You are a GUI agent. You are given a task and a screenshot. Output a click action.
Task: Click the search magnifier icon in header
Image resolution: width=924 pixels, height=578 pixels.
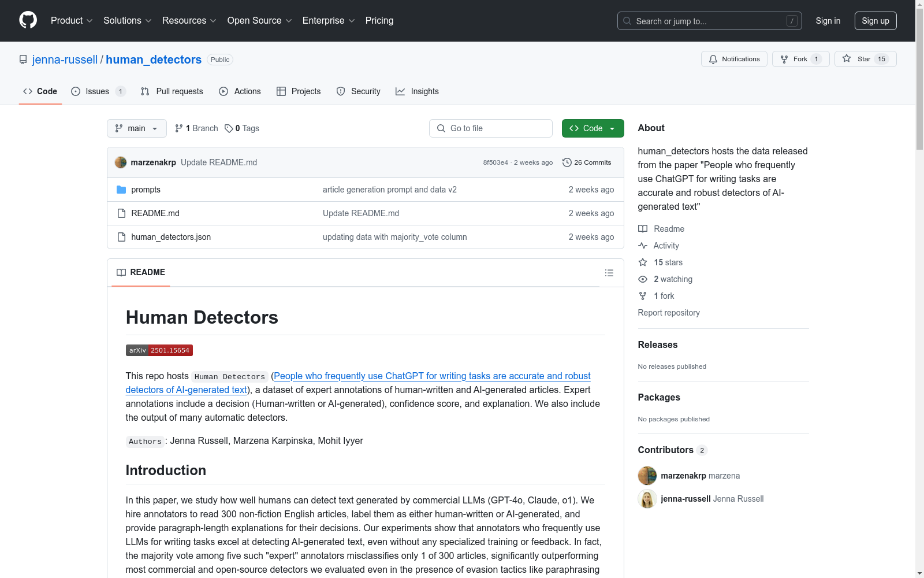[627, 21]
